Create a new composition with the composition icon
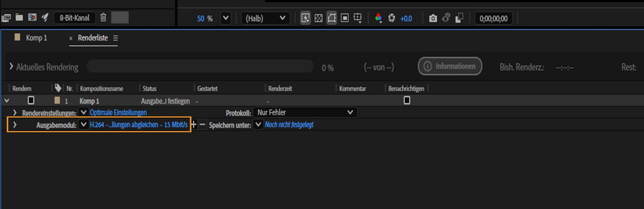The width and height of the screenshot is (644, 209). click(32, 17)
